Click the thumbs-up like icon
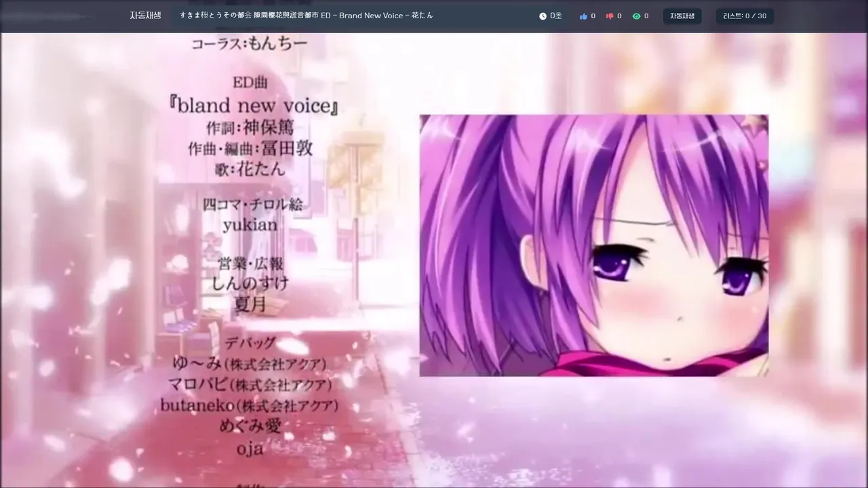 [x=583, y=16]
